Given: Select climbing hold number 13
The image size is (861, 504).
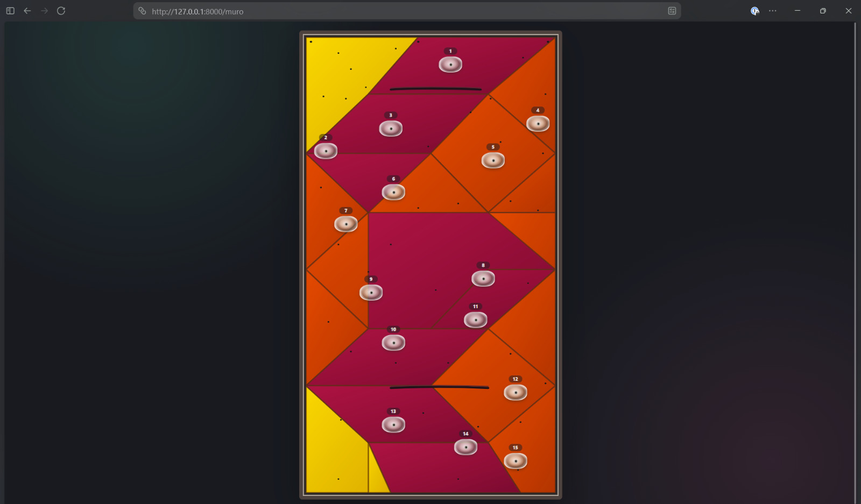Looking at the screenshot, I should 393,425.
